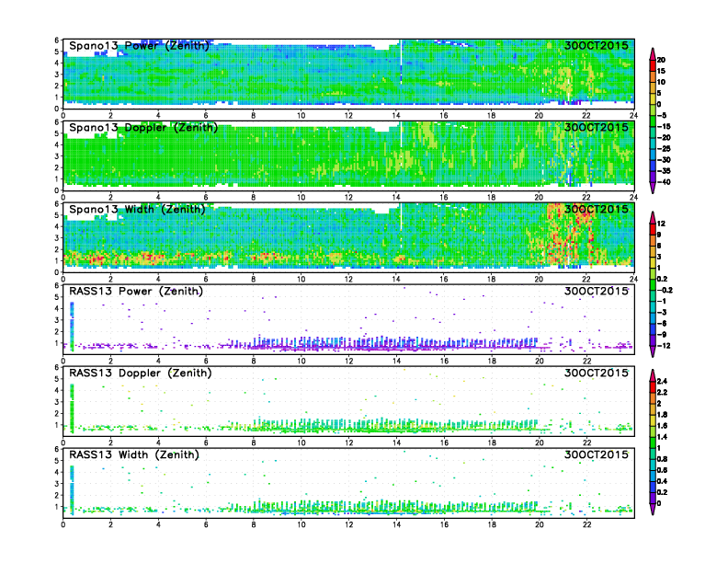Click the 30OCT2015 date in Spano13 Doppler panel

click(597, 127)
